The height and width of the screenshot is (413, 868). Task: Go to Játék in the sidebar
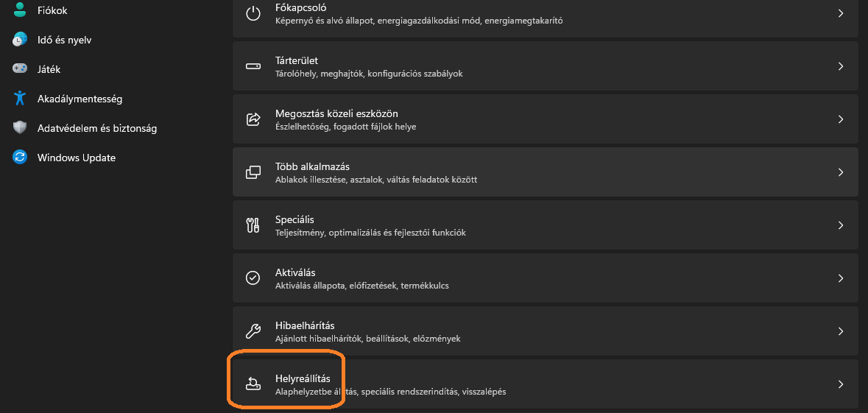tap(49, 69)
